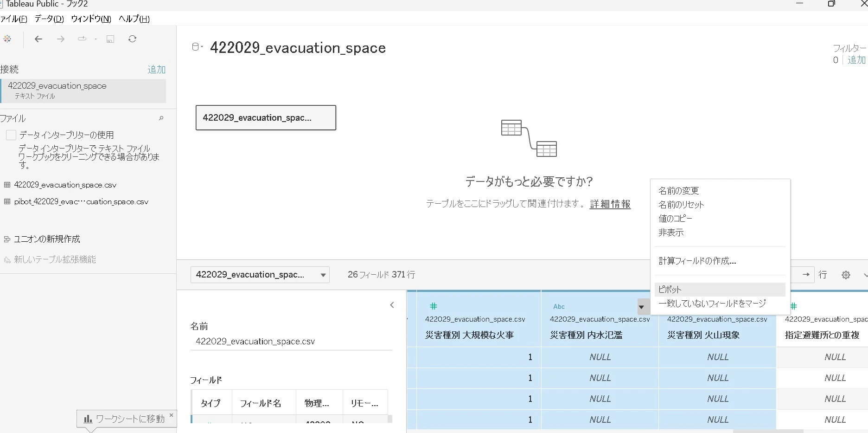Screen dimensions: 868x433
Task: Click 追加 link next to 接続
Action: (156, 70)
